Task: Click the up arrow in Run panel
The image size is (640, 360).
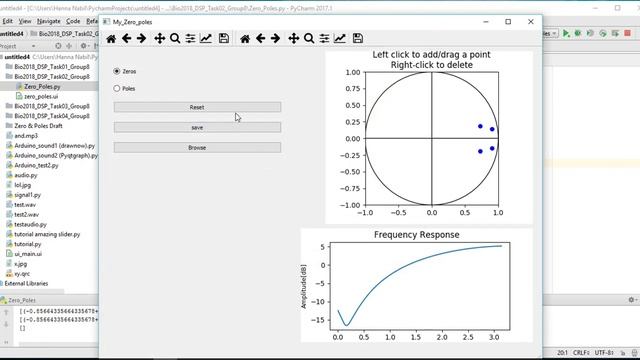Action: point(6,313)
